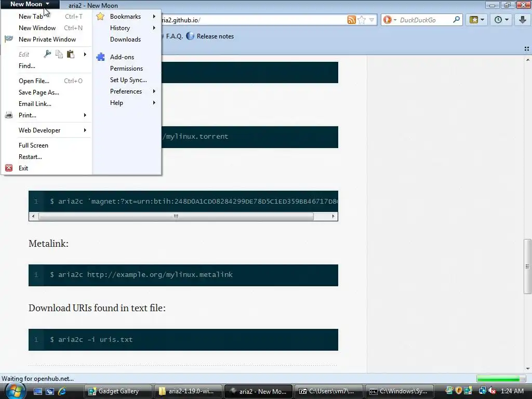Viewport: 532px width, 399px height.
Task: Click the Bookmarks star icon in menu
Action: coord(100,16)
